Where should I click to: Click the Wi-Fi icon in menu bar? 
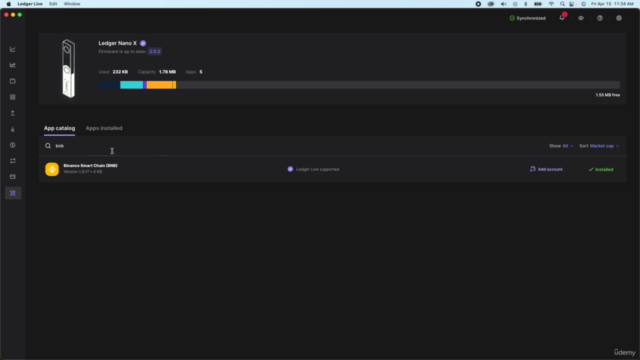551,4
